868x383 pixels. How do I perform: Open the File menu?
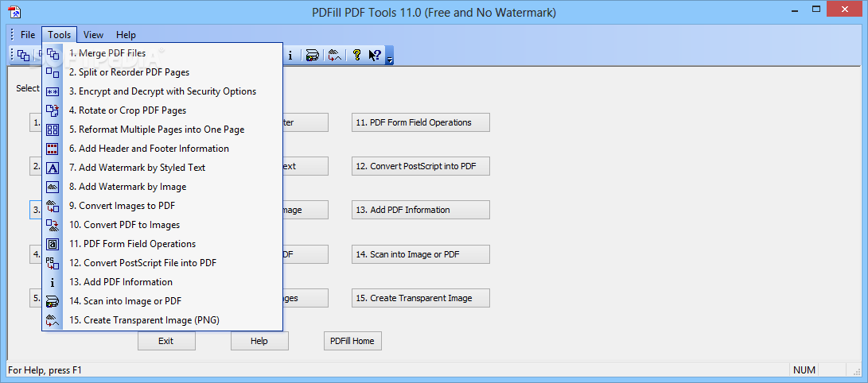click(x=28, y=35)
